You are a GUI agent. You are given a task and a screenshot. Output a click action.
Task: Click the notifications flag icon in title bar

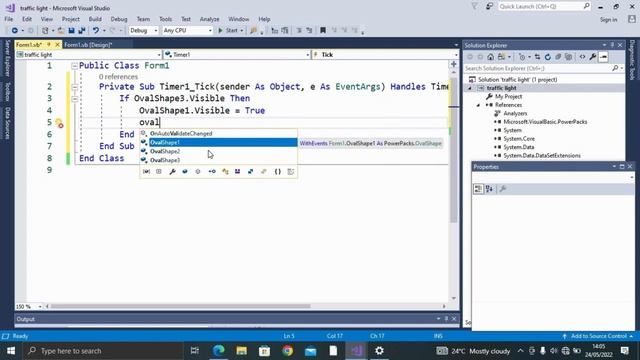point(474,7)
